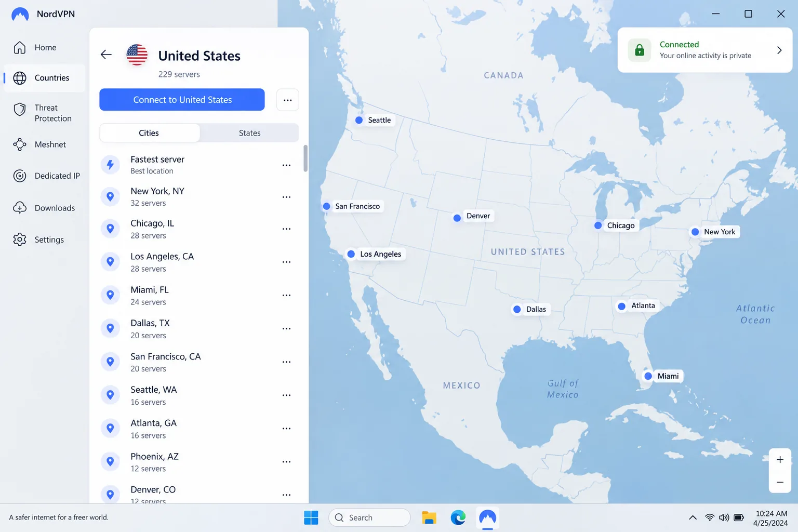The image size is (798, 532).
Task: Click the taskbar Search box
Action: (369, 517)
